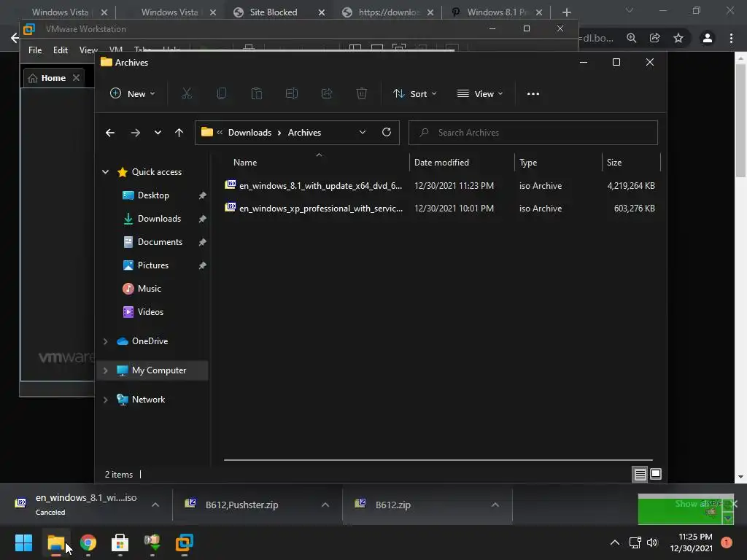Open options for B612,Pushster.zip download
Viewport: 747px width, 560px height.
(325, 505)
